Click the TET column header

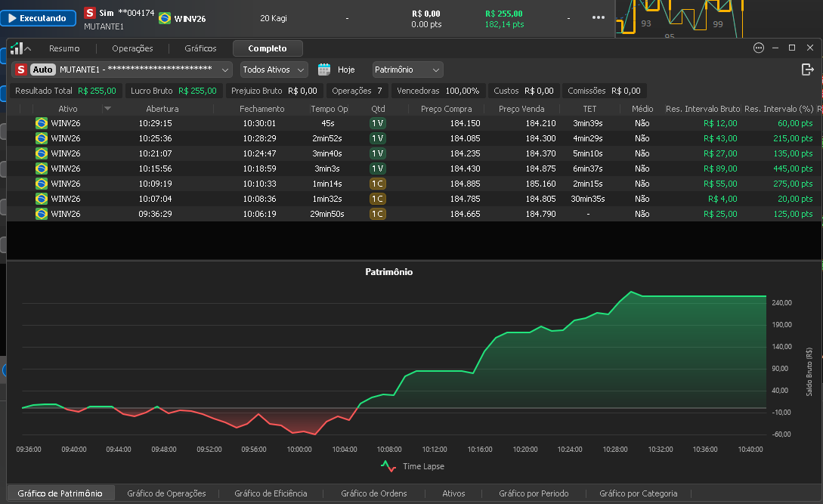589,109
